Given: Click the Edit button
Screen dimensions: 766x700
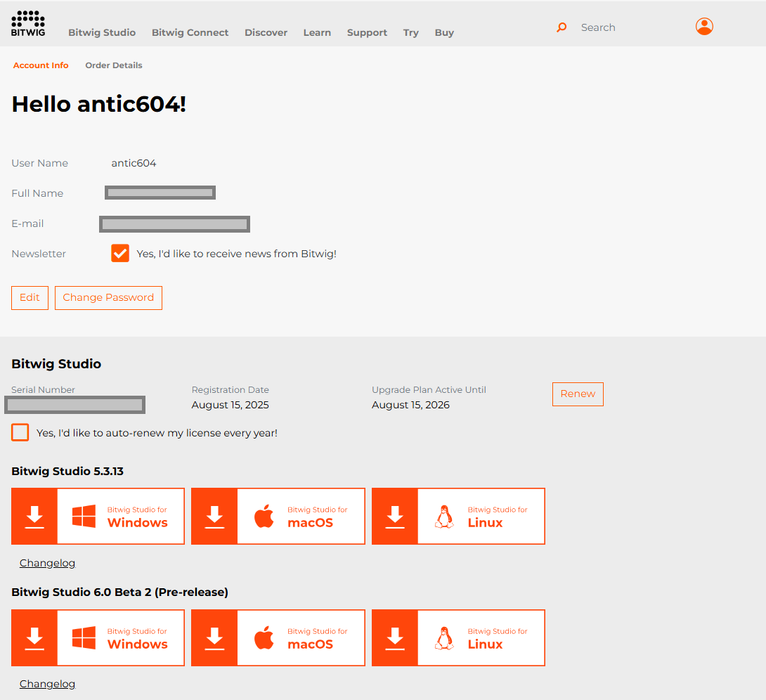Looking at the screenshot, I should coord(30,298).
